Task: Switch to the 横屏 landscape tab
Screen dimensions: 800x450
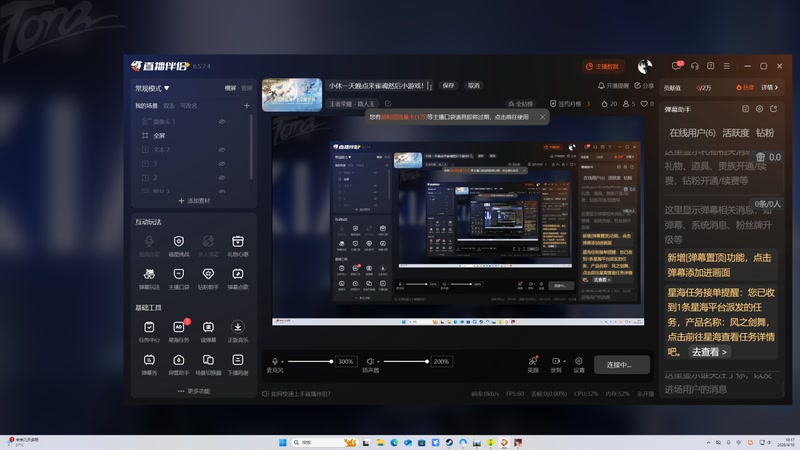Action: coord(231,88)
